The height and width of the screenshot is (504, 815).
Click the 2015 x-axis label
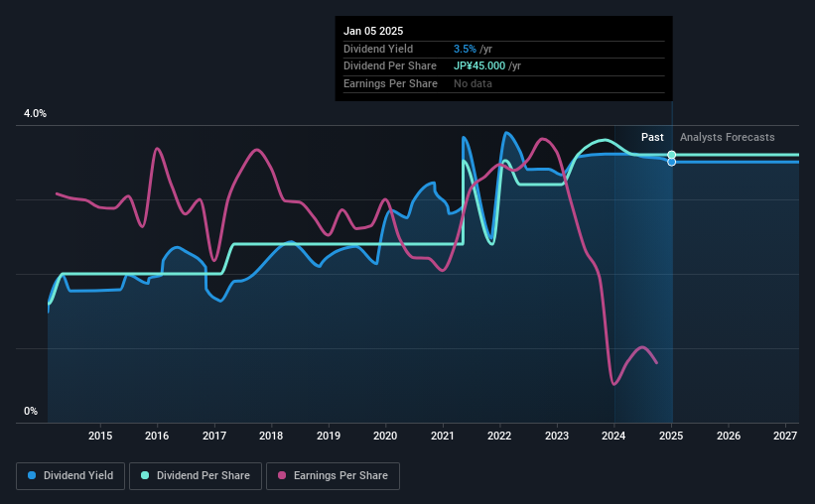click(100, 436)
